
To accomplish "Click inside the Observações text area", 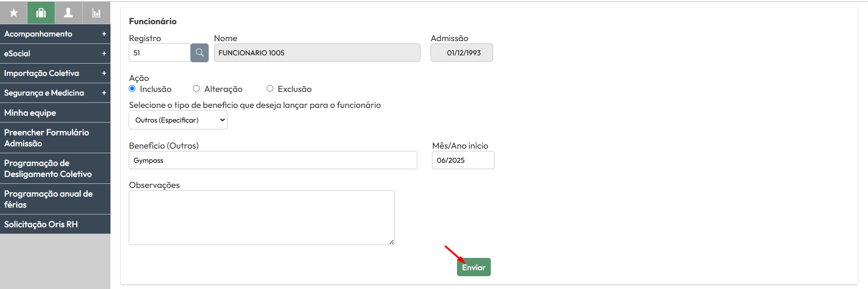I will pyautogui.click(x=262, y=218).
